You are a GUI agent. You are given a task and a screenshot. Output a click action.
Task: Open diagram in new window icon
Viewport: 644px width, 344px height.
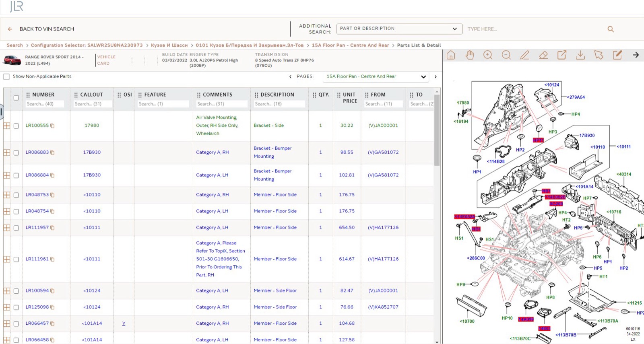tap(562, 55)
